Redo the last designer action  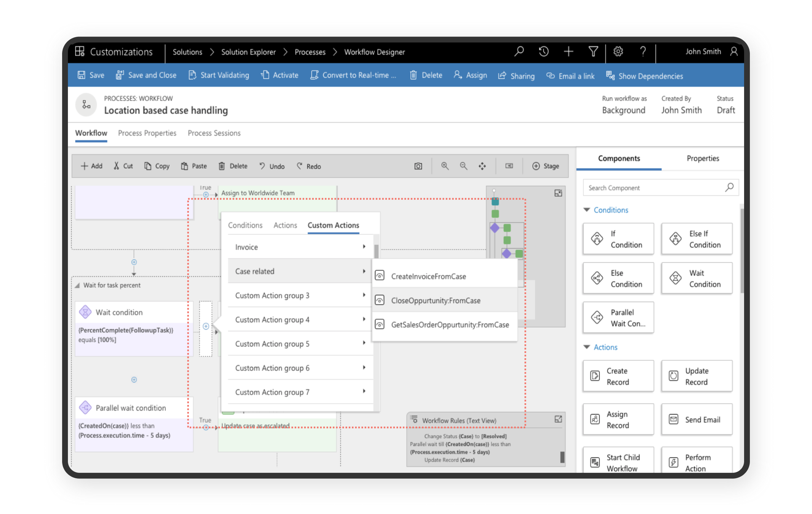(308, 166)
